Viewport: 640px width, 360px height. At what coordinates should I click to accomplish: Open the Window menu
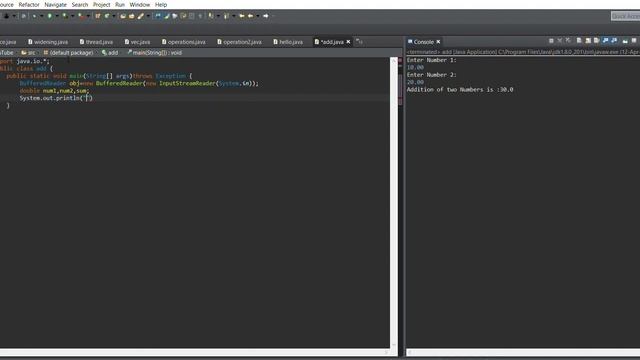tap(140, 5)
